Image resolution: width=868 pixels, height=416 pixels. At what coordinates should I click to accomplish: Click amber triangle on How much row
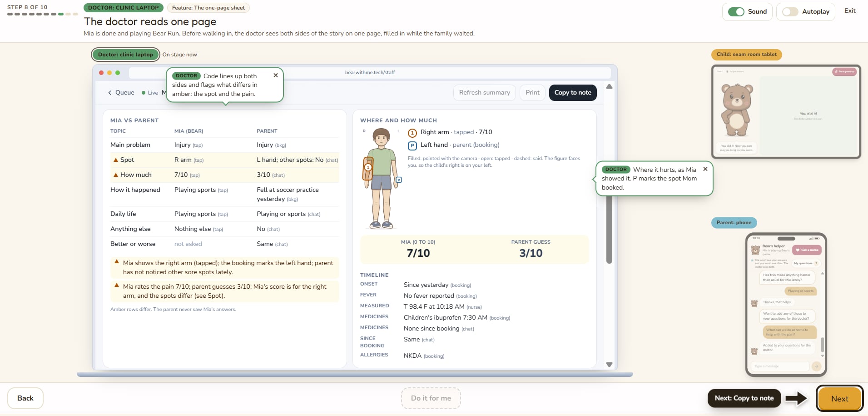(116, 175)
